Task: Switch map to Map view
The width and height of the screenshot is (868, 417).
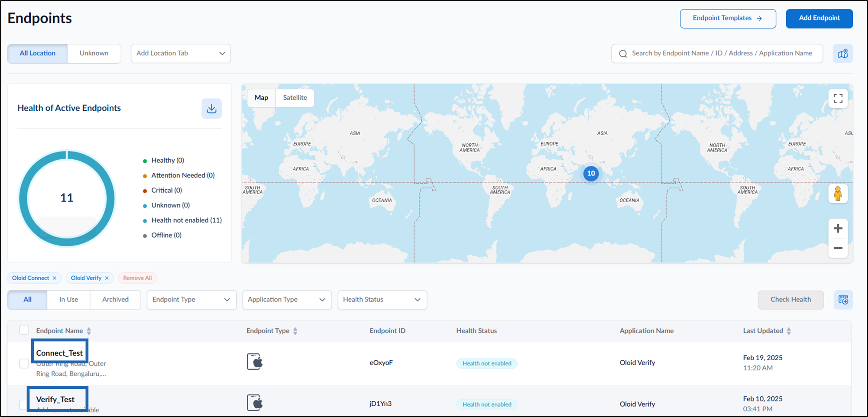Action: point(261,98)
